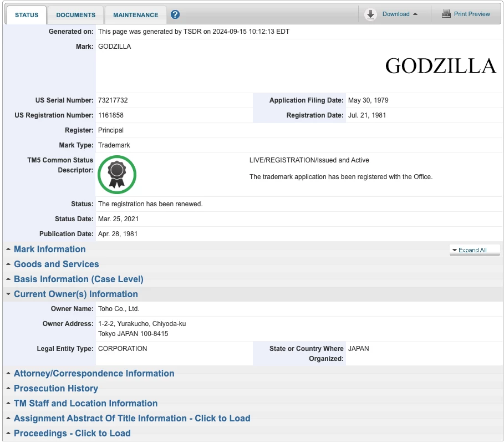Screen dimensions: 504x443
Task: Open the blue help question mark icon
Action: [x=175, y=14]
